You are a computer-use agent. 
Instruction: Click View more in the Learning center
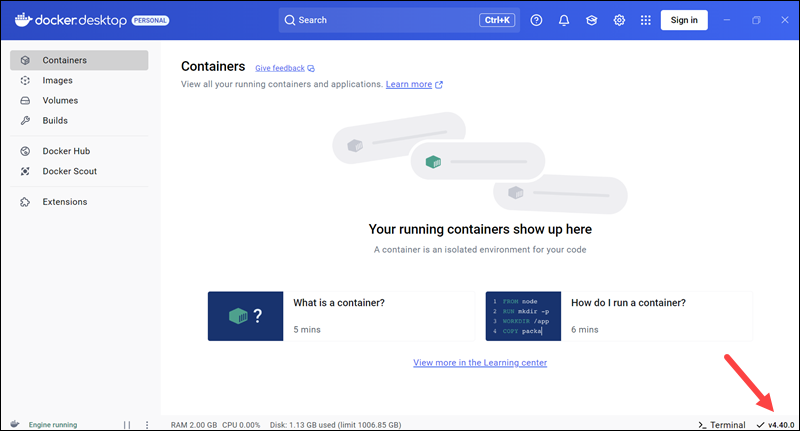coord(480,363)
